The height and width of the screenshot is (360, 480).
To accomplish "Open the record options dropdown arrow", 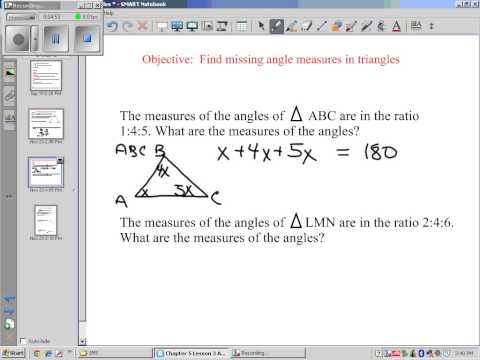I will (35, 39).
